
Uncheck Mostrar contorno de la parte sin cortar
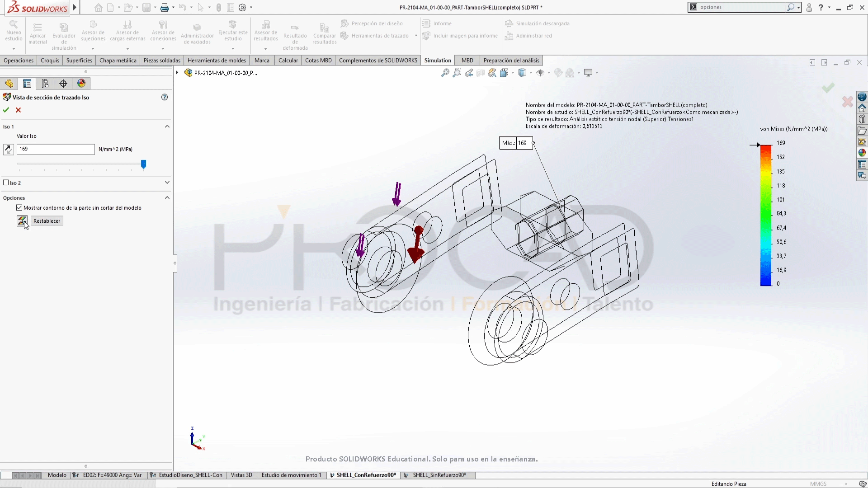(x=19, y=208)
